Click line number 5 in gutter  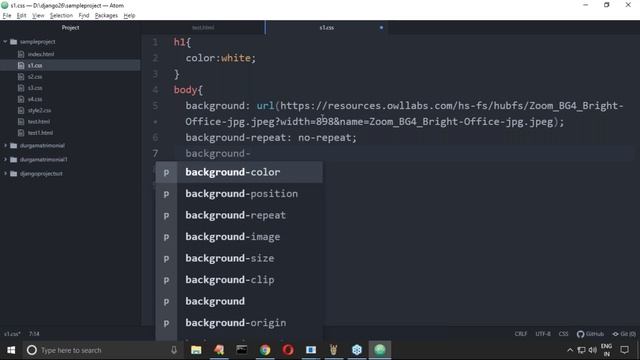pos(155,106)
